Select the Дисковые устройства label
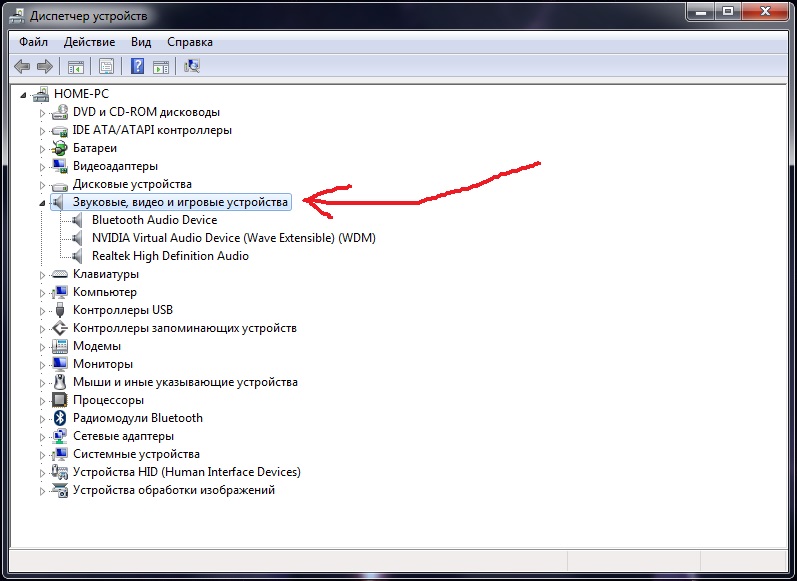 coord(132,184)
